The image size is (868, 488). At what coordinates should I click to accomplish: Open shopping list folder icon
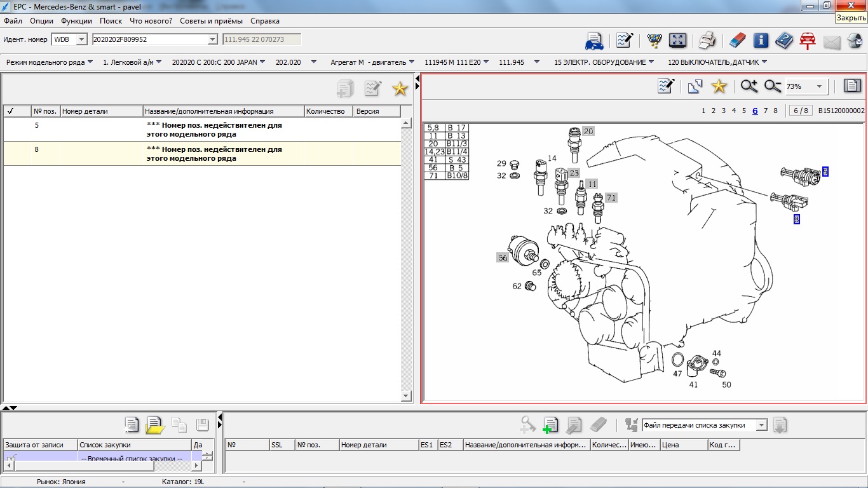coord(155,424)
